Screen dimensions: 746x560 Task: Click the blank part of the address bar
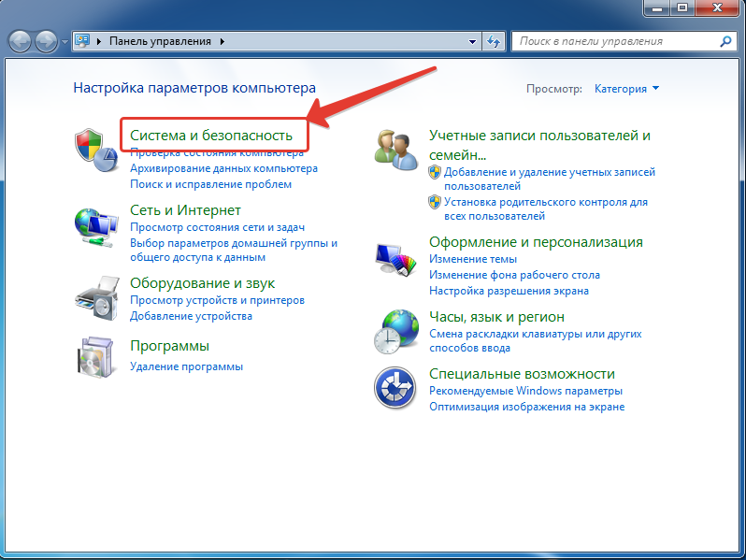(345, 41)
